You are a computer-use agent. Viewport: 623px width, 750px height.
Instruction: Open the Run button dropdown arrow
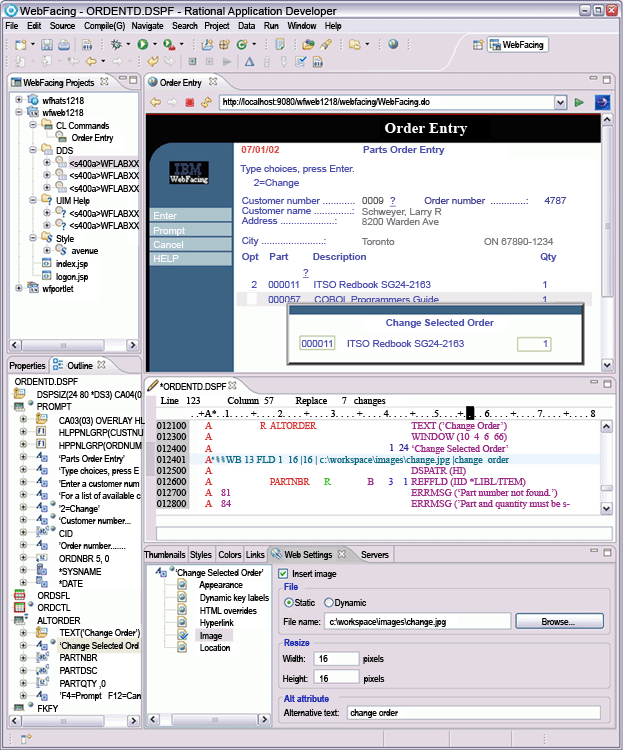pos(155,44)
